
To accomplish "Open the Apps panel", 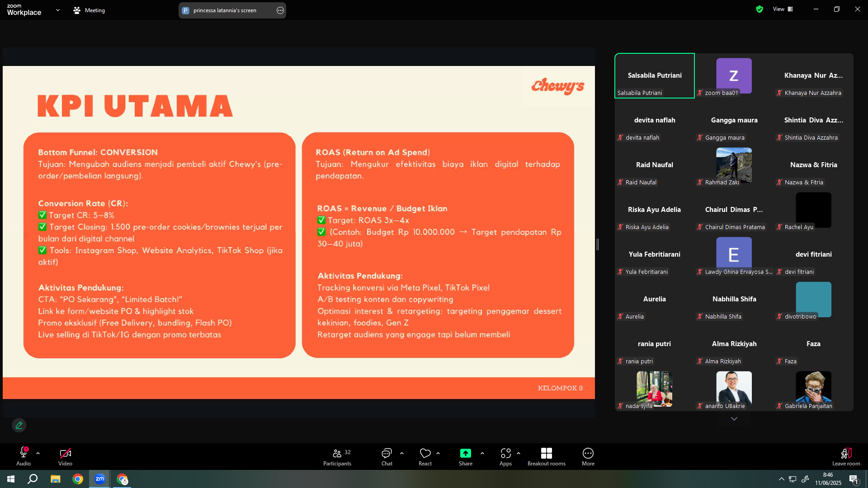I will 505,456.
